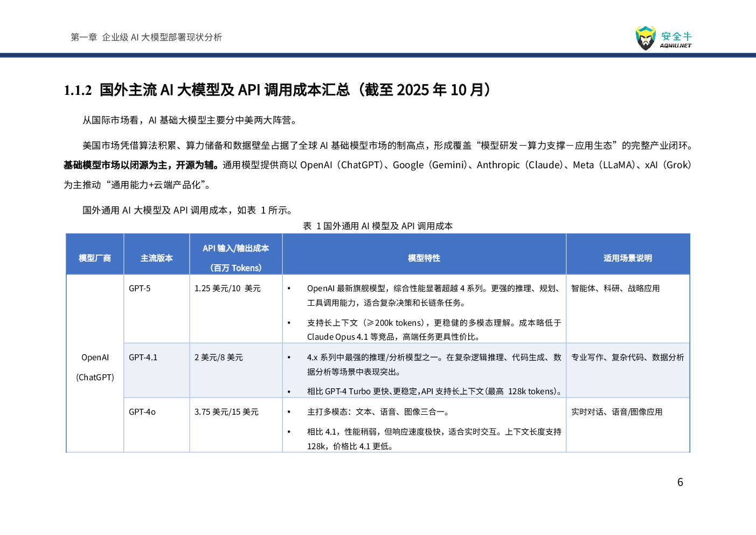Select the 适用场景说明 column header

coord(627,258)
